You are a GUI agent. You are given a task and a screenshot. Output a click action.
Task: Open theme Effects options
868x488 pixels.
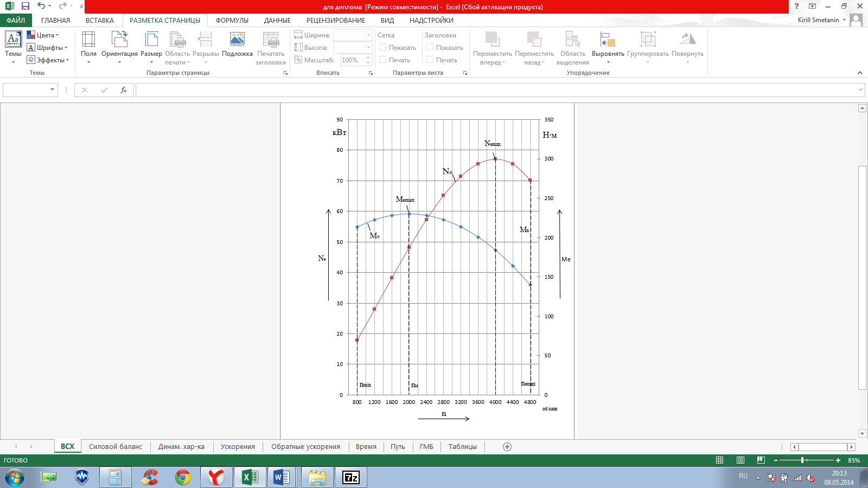click(x=48, y=60)
